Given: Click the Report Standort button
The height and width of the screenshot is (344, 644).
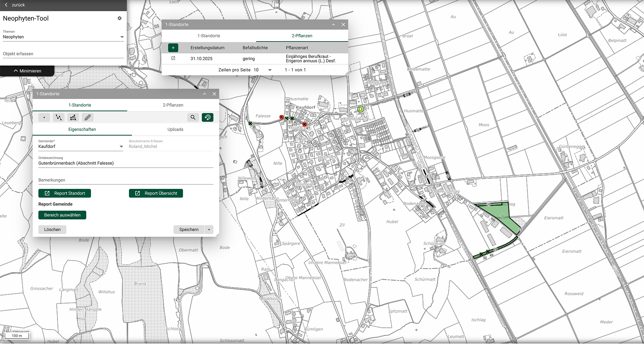Looking at the screenshot, I should coord(65,193).
